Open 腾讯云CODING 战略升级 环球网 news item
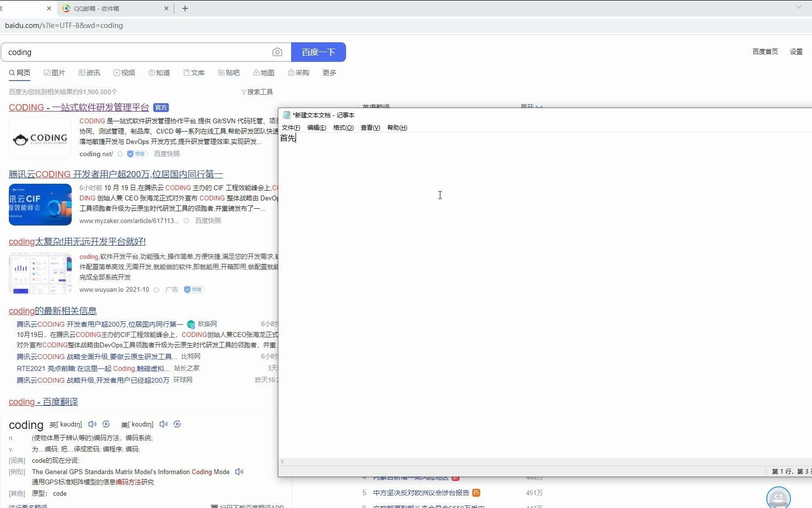This screenshot has height=508, width=812. [x=93, y=380]
